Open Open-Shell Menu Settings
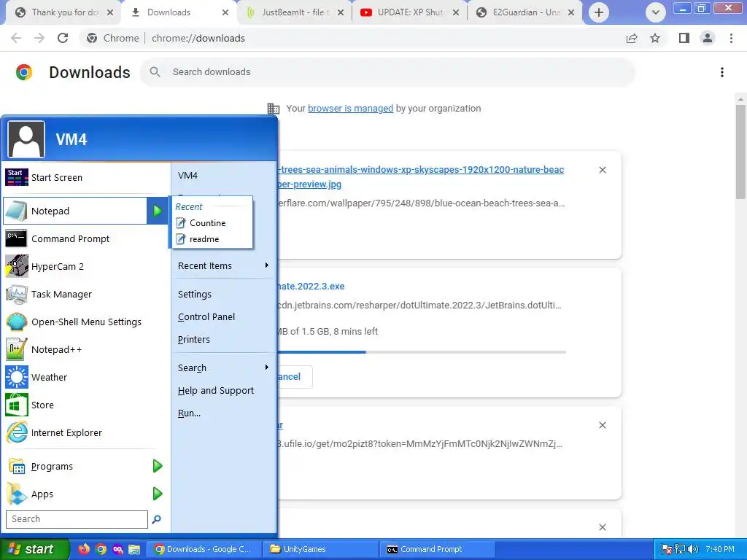 tap(86, 322)
